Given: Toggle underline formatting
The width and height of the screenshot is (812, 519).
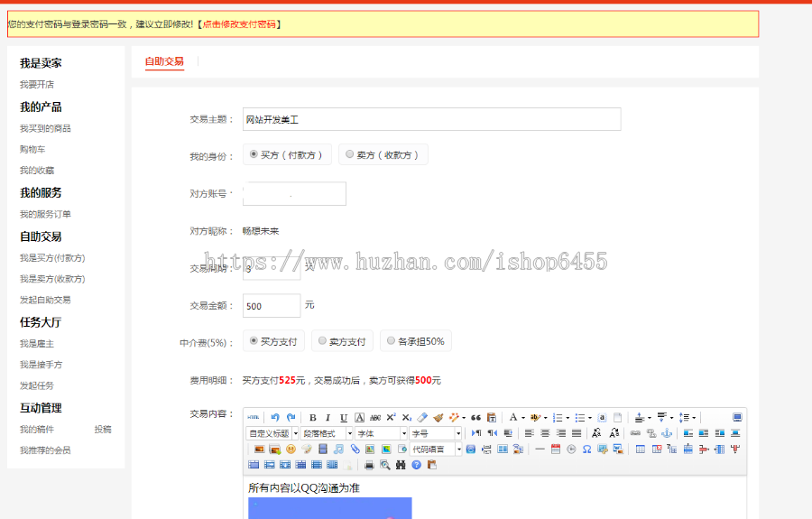Looking at the screenshot, I should pyautogui.click(x=344, y=418).
